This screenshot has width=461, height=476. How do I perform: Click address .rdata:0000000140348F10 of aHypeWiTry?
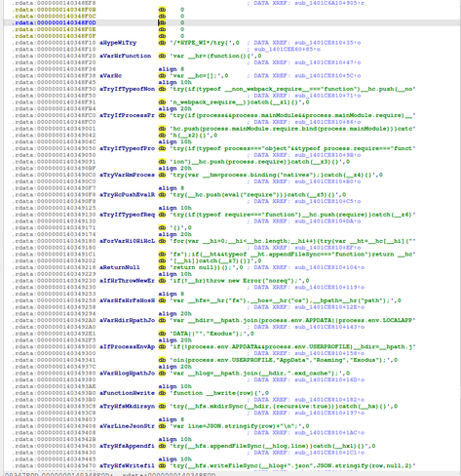pos(54,43)
